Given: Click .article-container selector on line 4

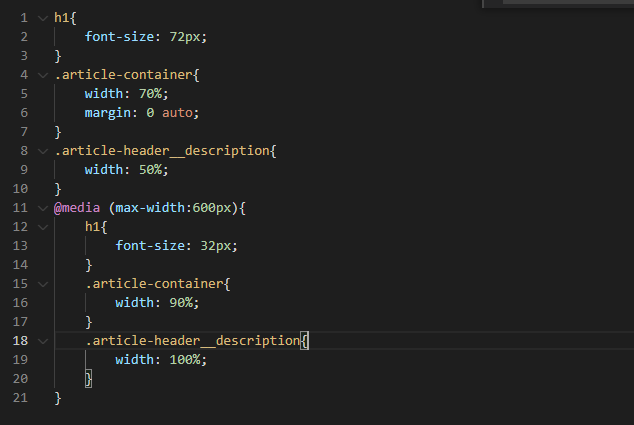Looking at the screenshot, I should (123, 75).
